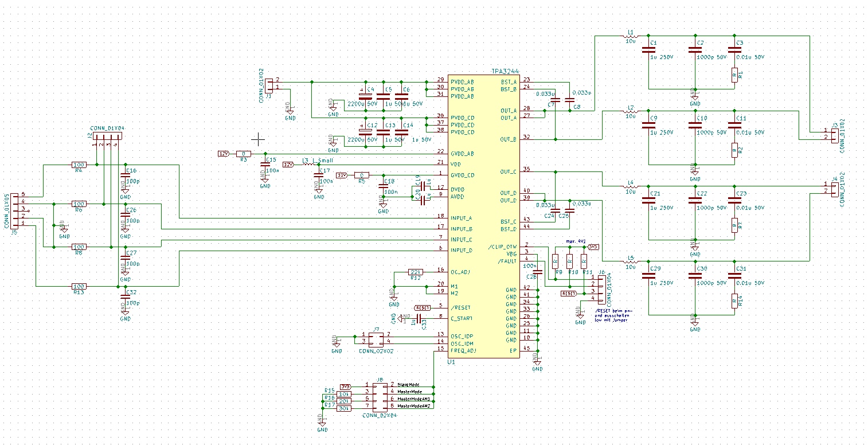Select electrolytic capacitor C12 symbol
This screenshot has width=868, height=445.
pyautogui.click(x=366, y=132)
